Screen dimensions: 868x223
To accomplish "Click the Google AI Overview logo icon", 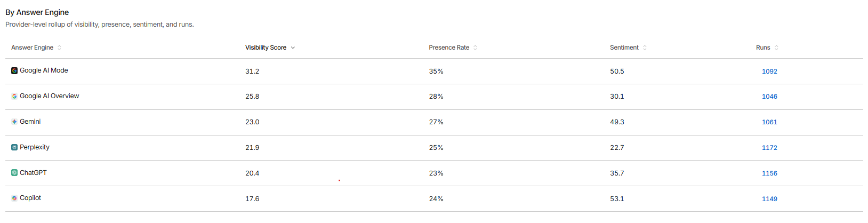I will [x=14, y=96].
